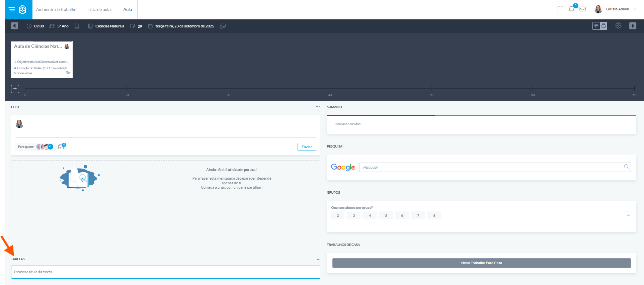Screen dimensions: 644x285
Task: Click timeline at the 10 minute mark
Action: pyautogui.click(x=127, y=89)
